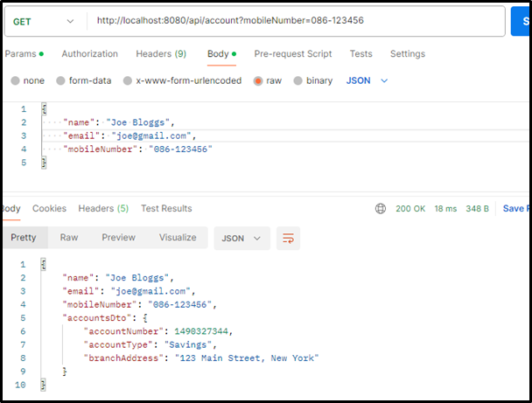Viewport: 532px width, 403px height.
Task: Click the blue Send button
Action: [521, 21]
